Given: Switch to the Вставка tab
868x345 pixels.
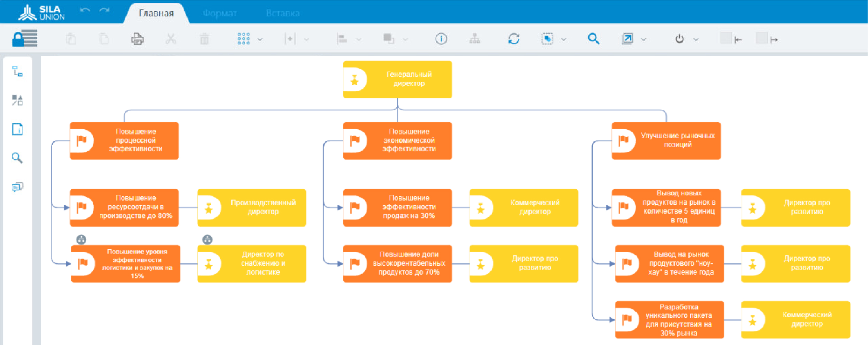Looking at the screenshot, I should point(283,13).
